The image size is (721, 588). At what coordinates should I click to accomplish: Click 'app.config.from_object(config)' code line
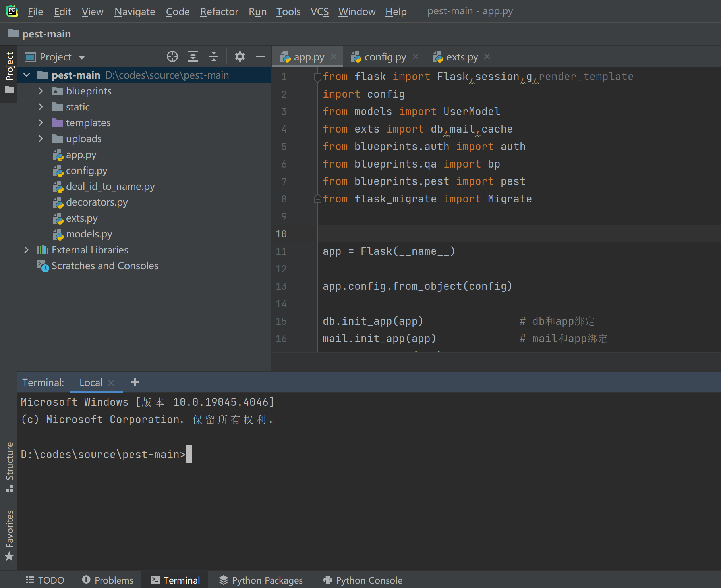(417, 286)
